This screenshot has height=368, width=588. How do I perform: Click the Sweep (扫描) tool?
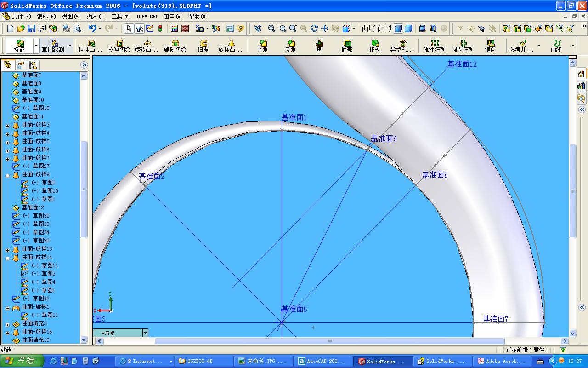pos(203,46)
